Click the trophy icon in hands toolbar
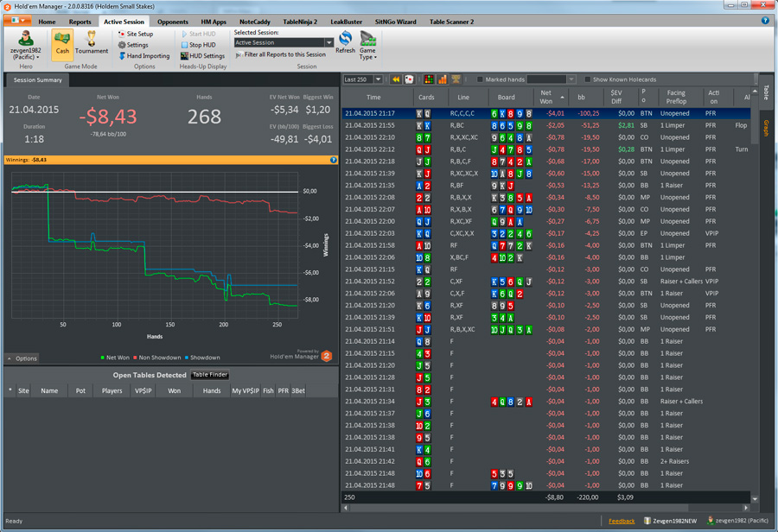The height and width of the screenshot is (532, 778). [x=456, y=79]
